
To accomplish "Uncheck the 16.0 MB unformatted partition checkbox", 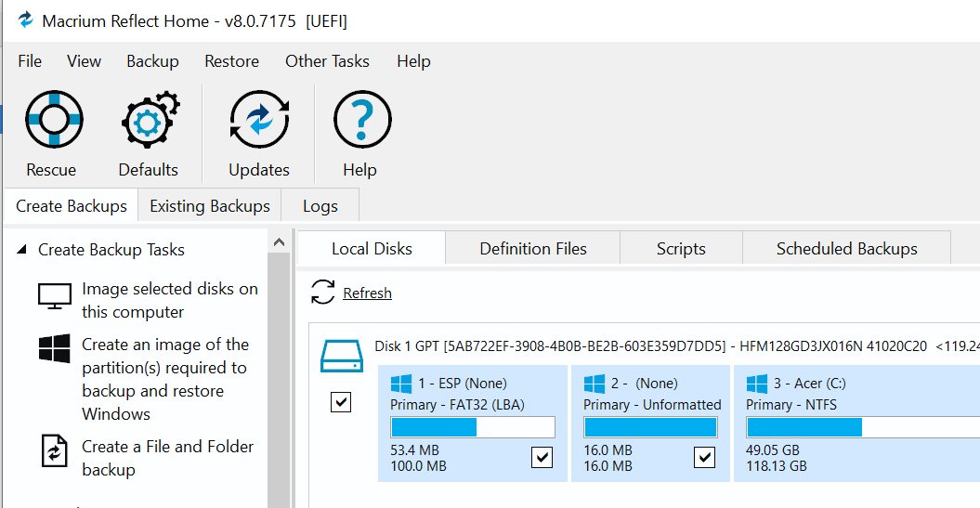I will pyautogui.click(x=704, y=458).
